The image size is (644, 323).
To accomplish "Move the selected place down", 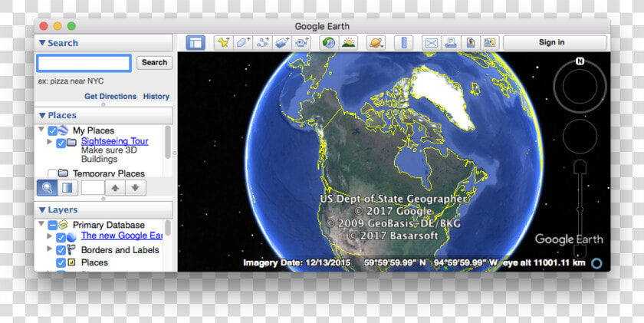I will click(x=136, y=188).
